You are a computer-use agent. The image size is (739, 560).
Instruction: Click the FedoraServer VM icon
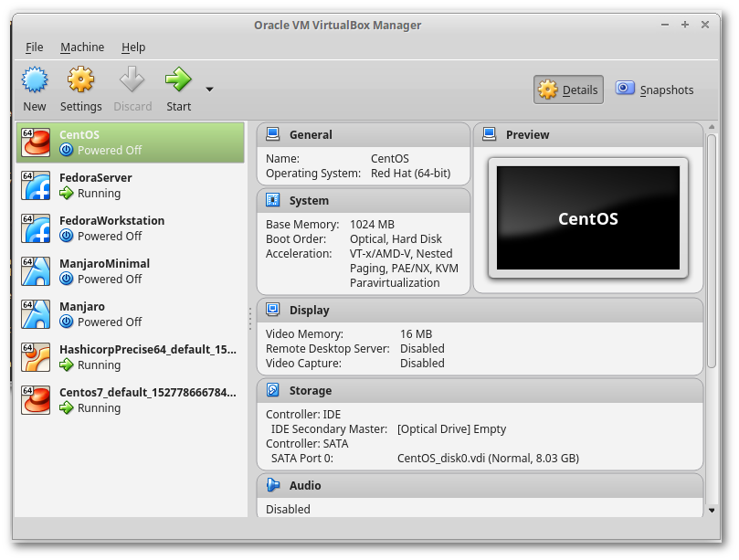point(37,185)
